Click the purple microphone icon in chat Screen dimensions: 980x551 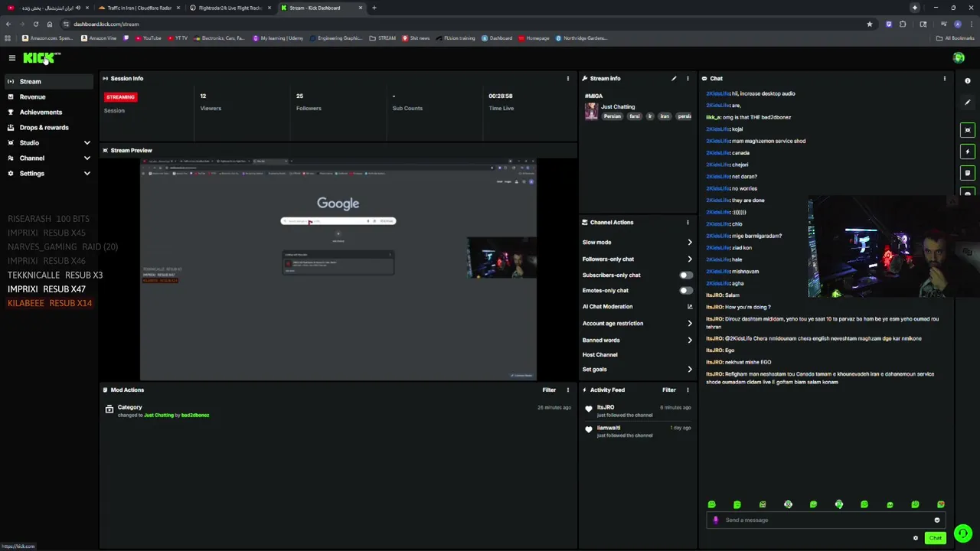715,520
